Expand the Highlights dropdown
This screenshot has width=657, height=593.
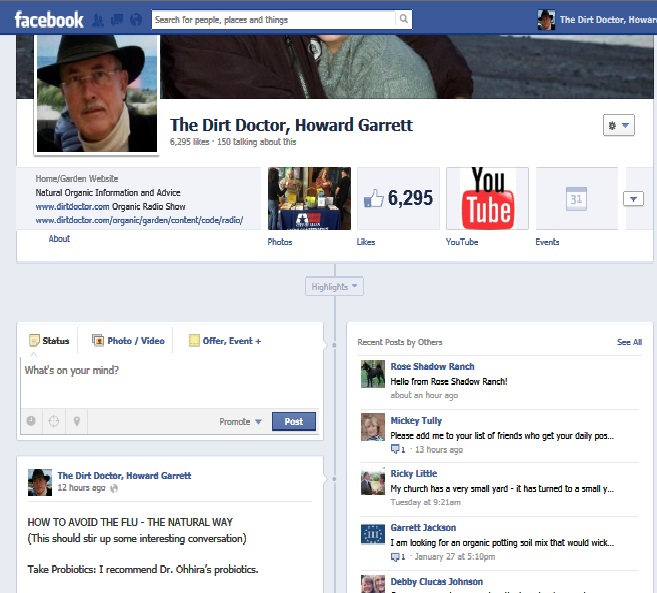(x=334, y=287)
